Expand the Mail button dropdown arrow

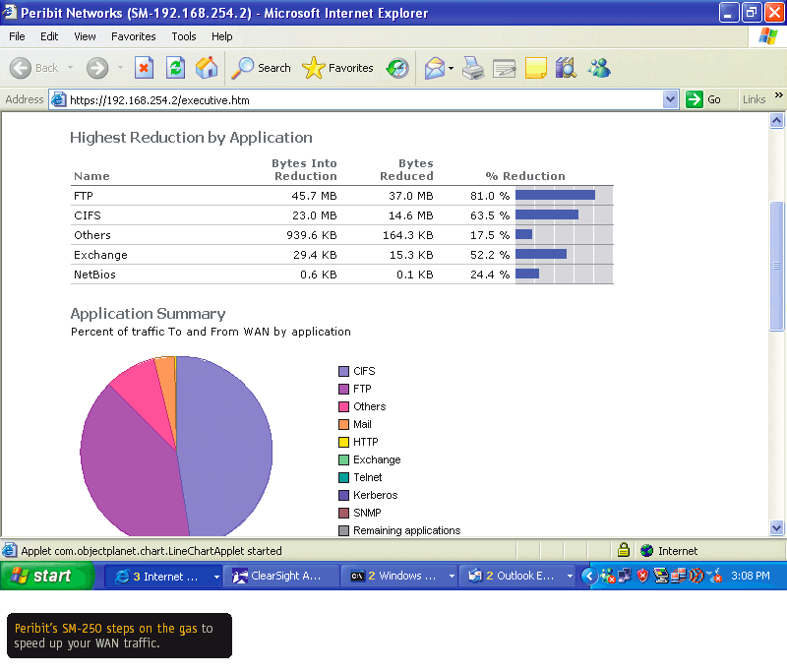[x=451, y=68]
